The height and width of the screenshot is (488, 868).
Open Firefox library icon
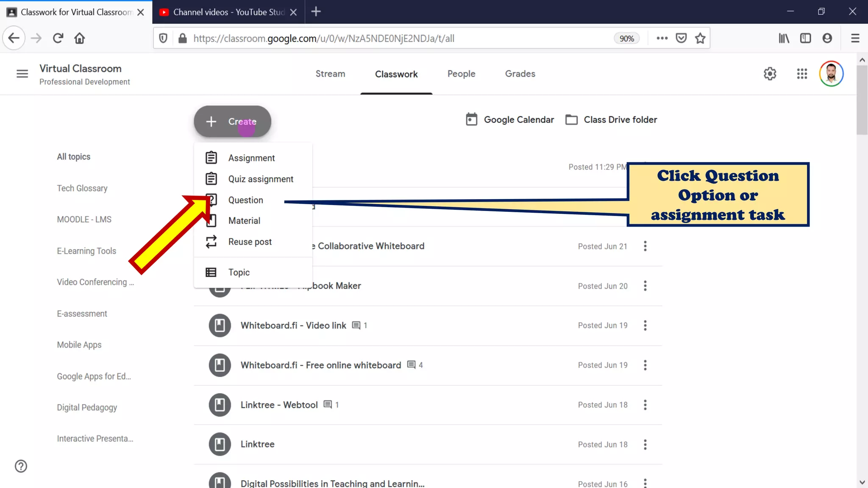click(x=784, y=38)
